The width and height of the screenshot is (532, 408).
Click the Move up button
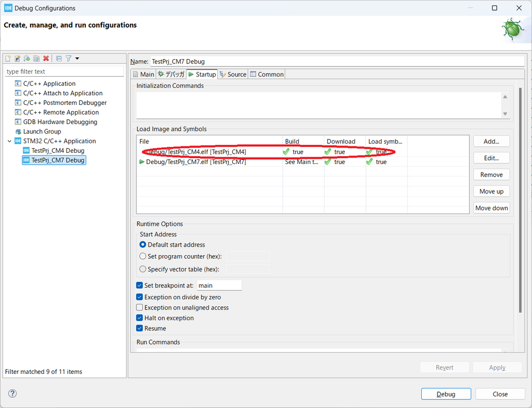[492, 191]
